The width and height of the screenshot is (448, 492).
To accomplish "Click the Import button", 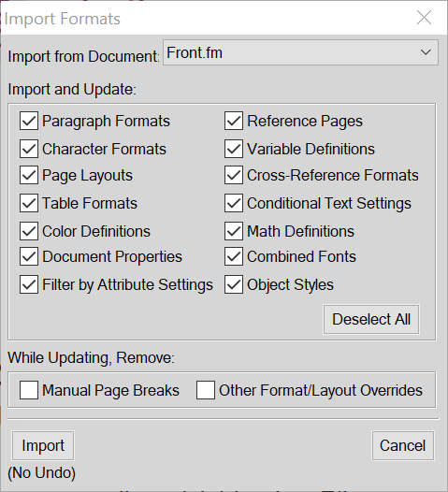I will click(x=43, y=445).
